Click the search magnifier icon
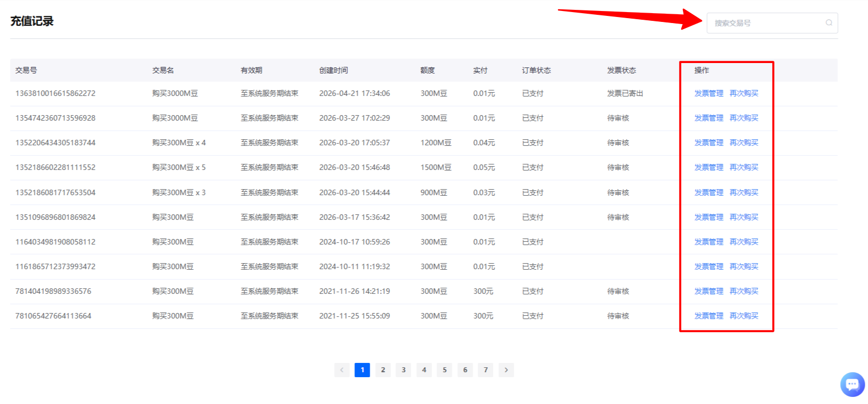868x404 pixels. [x=829, y=23]
